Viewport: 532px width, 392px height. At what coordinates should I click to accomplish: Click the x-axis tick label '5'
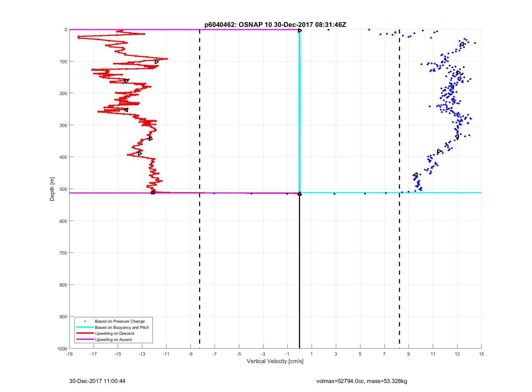(360, 354)
